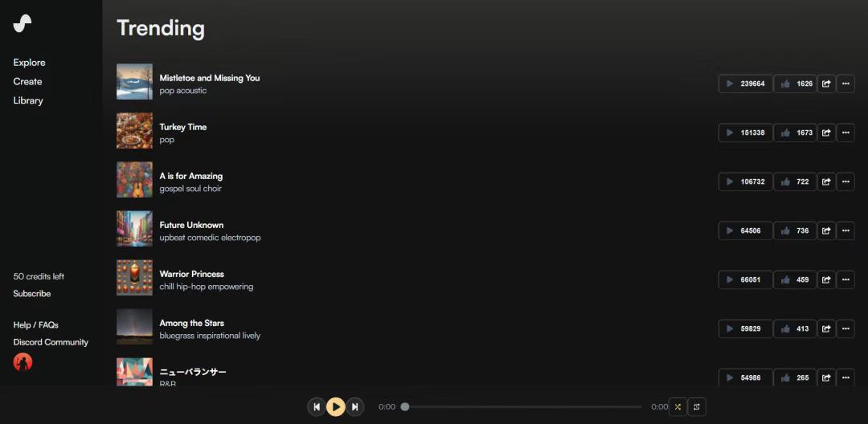Click Turkey Time cover art thumbnail
This screenshot has width=868, height=424.
134,130
